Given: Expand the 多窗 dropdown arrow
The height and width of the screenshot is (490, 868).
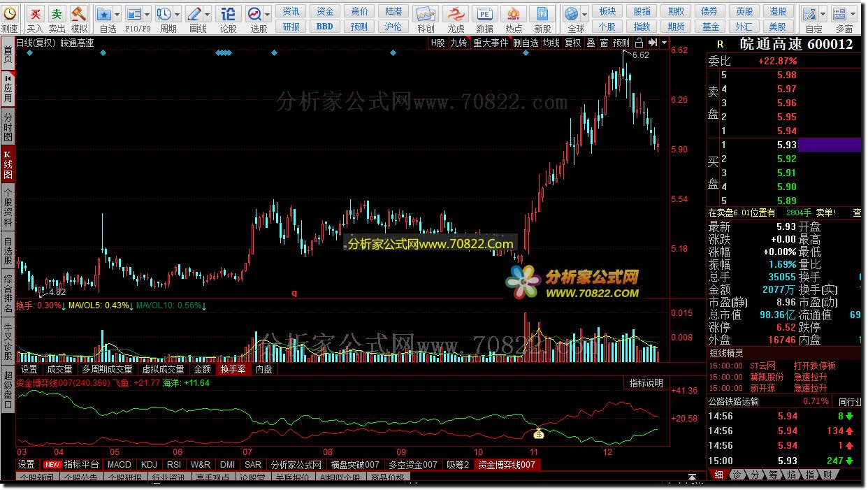Looking at the screenshot, I should (x=854, y=14).
